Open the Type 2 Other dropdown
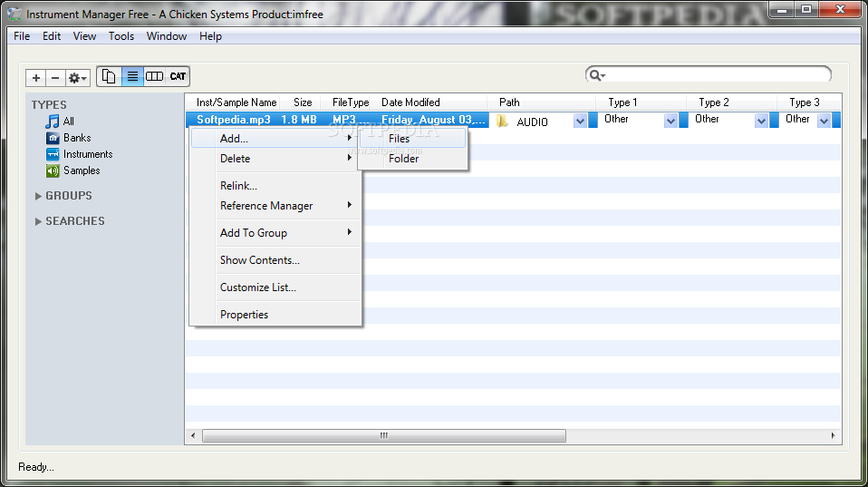The height and width of the screenshot is (487, 868). 761,121
